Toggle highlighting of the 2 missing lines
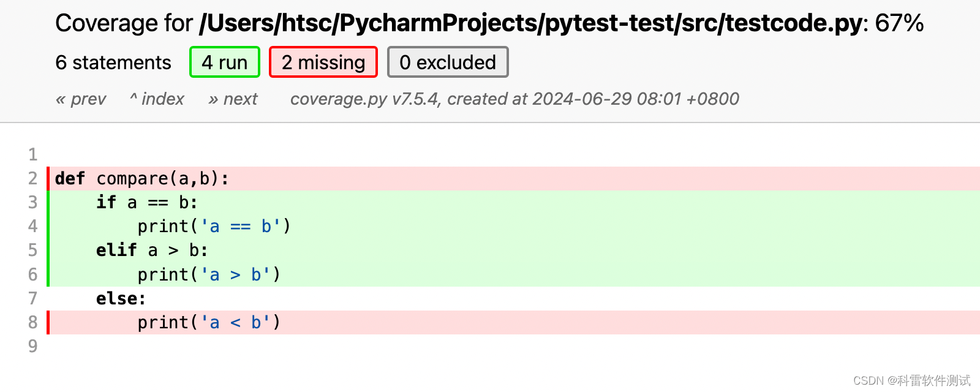The width and height of the screenshot is (980, 392). [323, 62]
